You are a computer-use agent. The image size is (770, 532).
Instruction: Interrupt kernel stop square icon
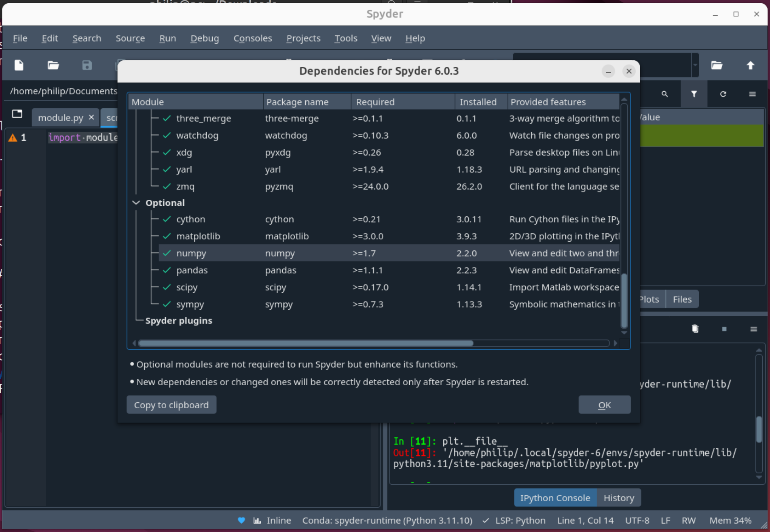click(x=724, y=329)
